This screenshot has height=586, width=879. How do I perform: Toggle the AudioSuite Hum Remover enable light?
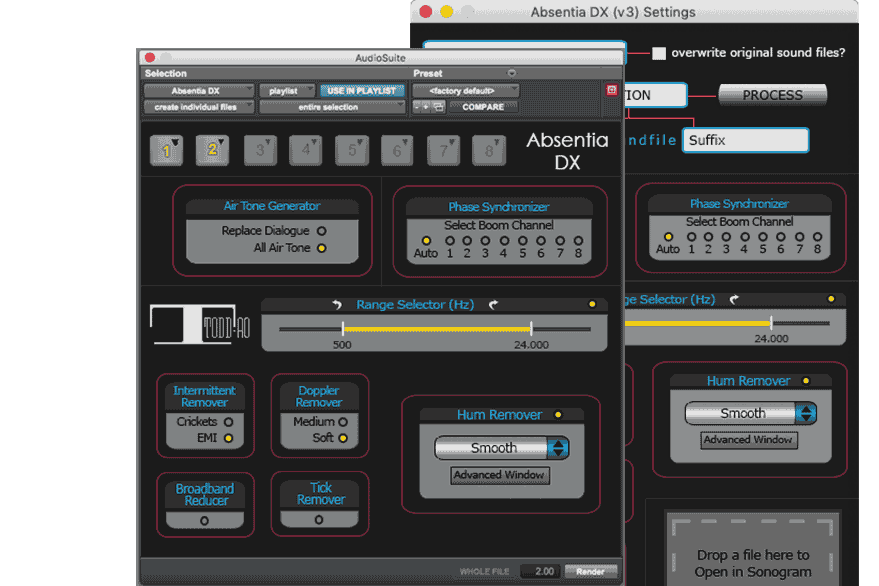tap(558, 414)
